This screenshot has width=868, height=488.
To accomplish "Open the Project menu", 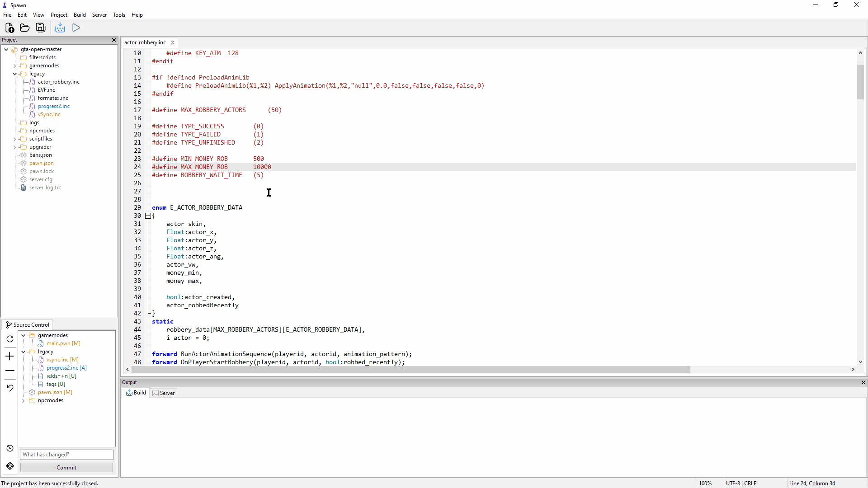I will tap(59, 15).
